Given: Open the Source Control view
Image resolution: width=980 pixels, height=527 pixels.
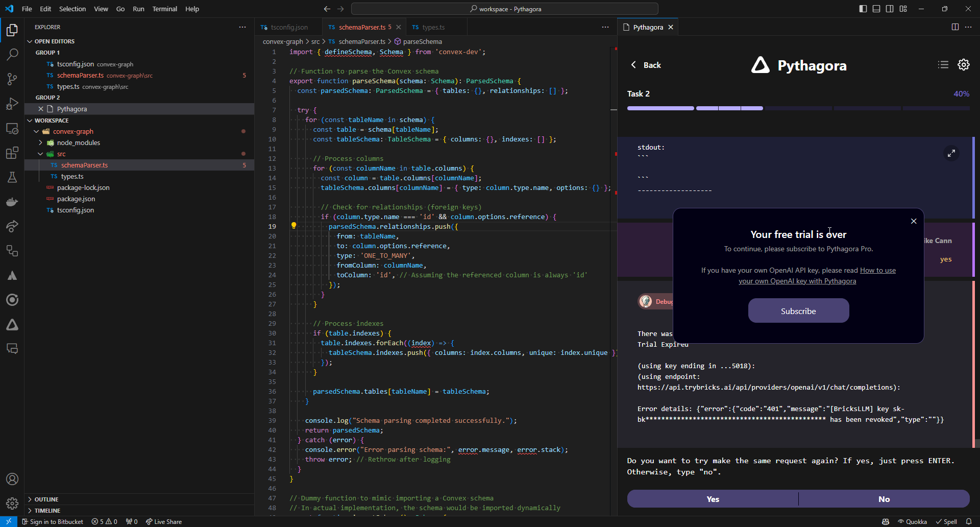Looking at the screenshot, I should click(12, 79).
